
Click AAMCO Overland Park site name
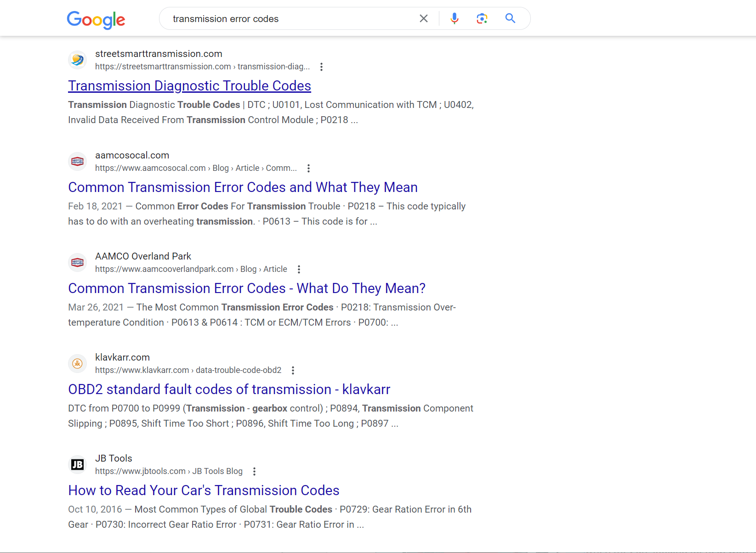143,256
